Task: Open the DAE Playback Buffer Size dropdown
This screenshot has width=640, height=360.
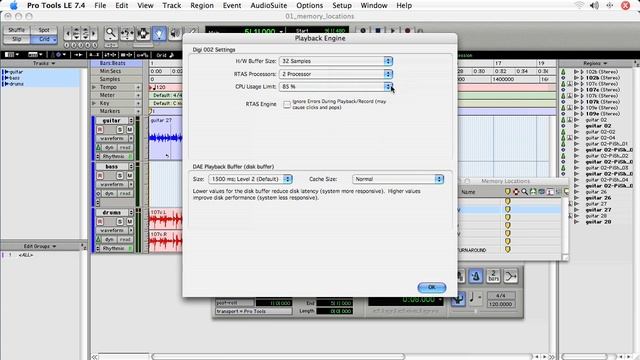Action: tap(250, 179)
